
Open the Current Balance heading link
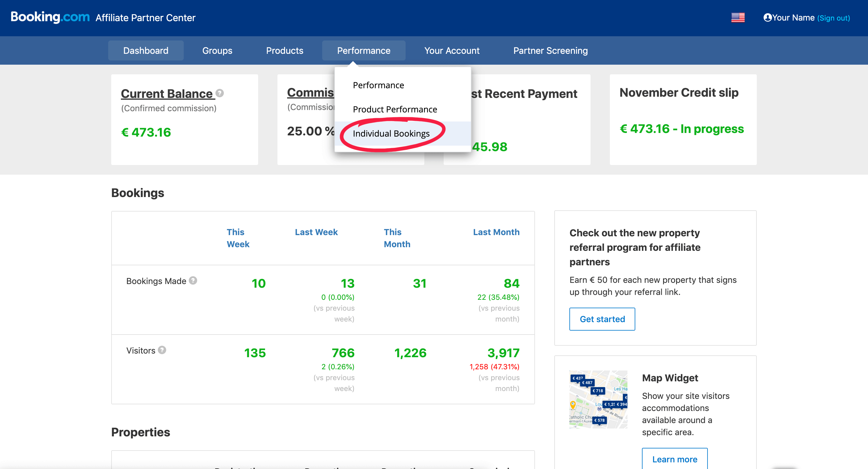click(168, 94)
